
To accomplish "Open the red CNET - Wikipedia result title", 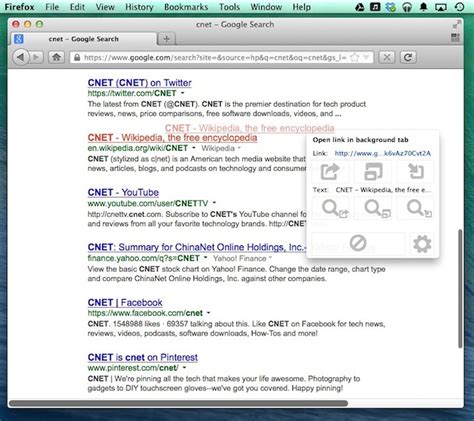I will pyautogui.click(x=172, y=138).
